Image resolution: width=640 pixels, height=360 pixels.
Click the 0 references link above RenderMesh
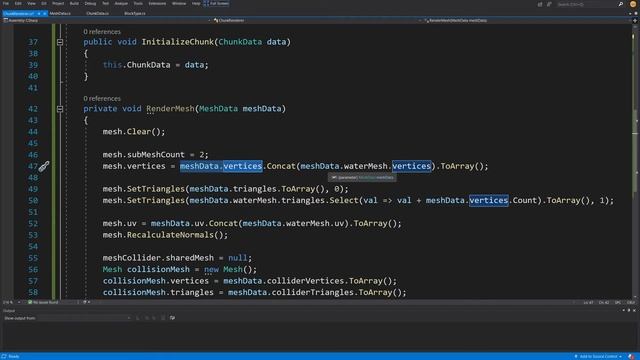tap(102, 98)
